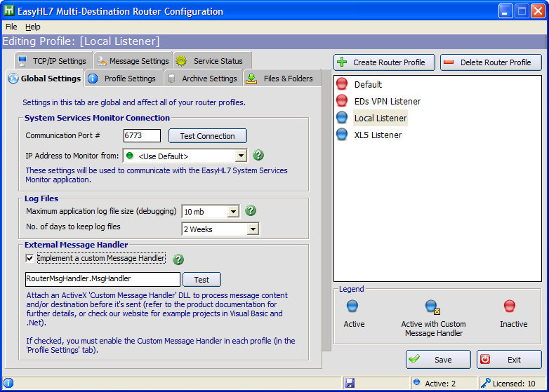
Task: Toggle the Implement a custom Message Handler checkbox
Action: tap(29, 259)
